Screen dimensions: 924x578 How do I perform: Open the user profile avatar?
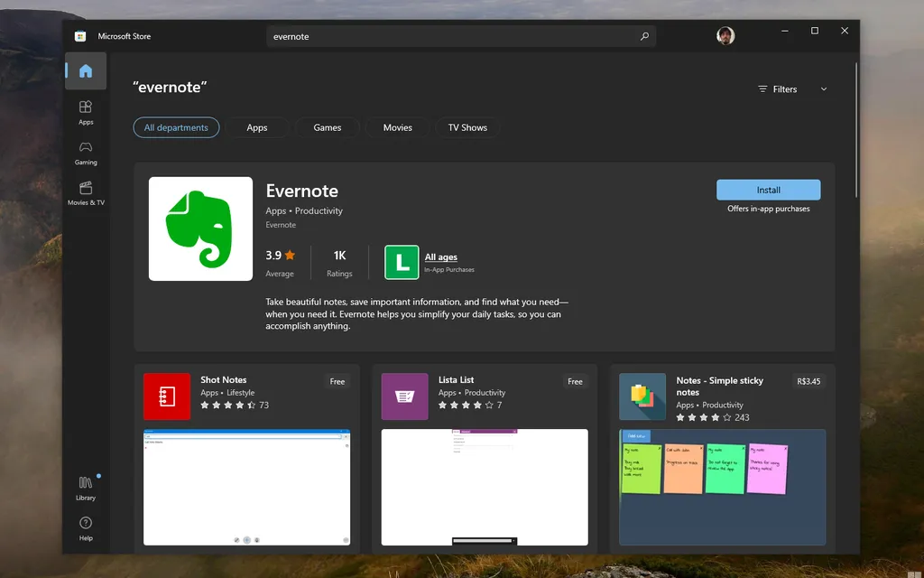(725, 35)
